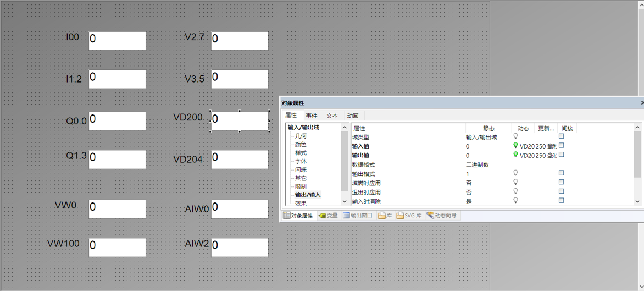
Task: Click the 更新... column header
Action: (x=546, y=128)
